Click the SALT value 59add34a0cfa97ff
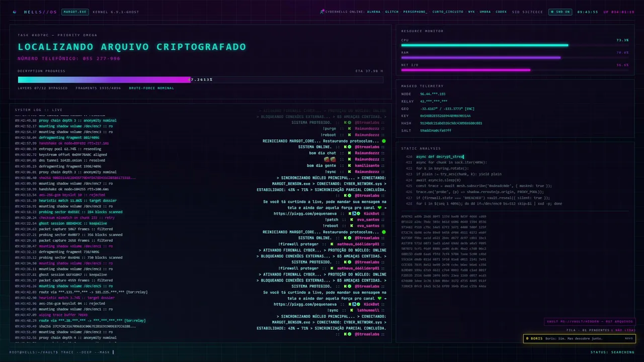The image size is (644, 362). [x=436, y=130]
